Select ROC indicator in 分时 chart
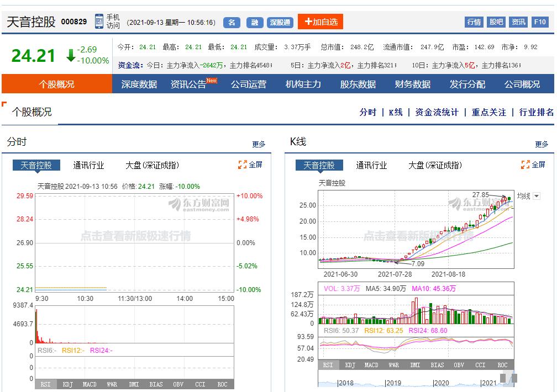Screen dimensions: 557x392 (222, 384)
